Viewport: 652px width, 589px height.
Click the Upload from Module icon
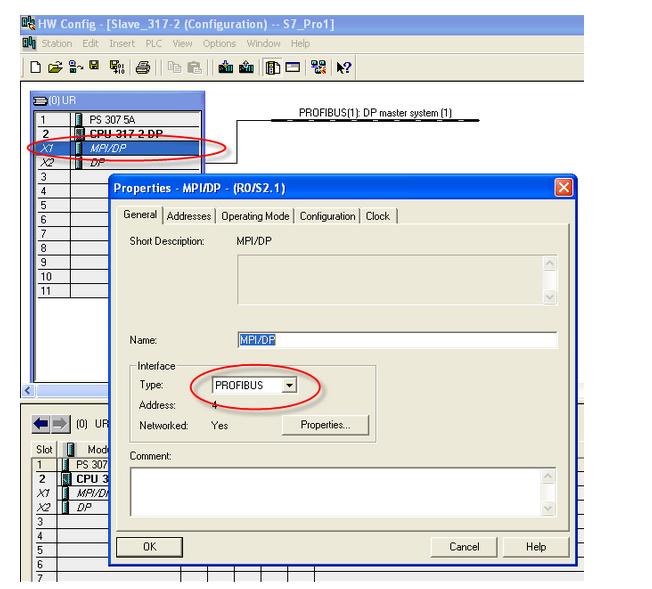coord(245,68)
